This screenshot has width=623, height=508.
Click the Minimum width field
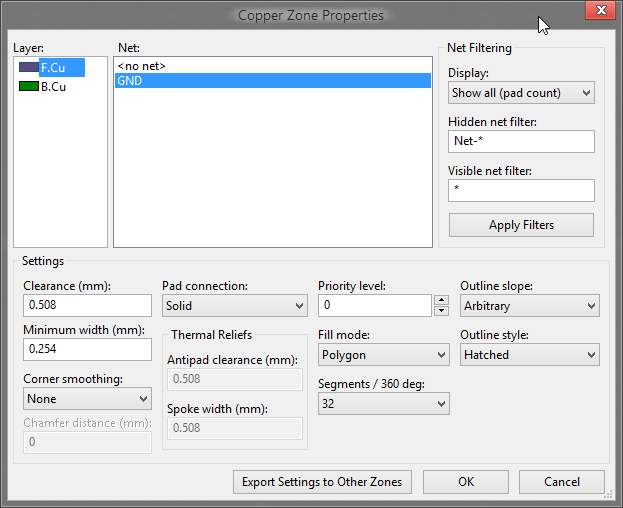click(x=87, y=350)
